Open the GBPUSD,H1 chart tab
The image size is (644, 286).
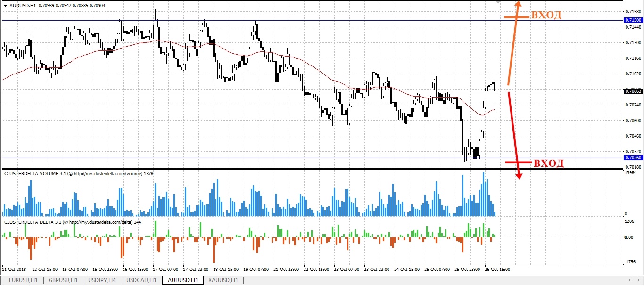[62, 280]
